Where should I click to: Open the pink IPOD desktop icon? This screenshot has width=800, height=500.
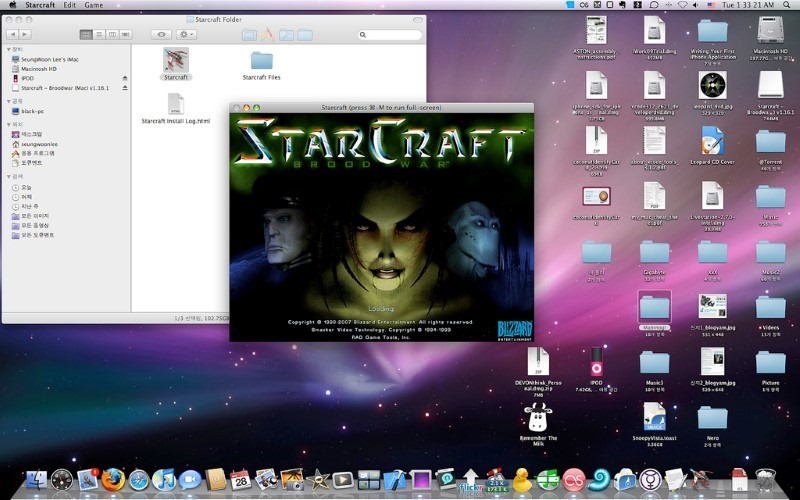596,361
